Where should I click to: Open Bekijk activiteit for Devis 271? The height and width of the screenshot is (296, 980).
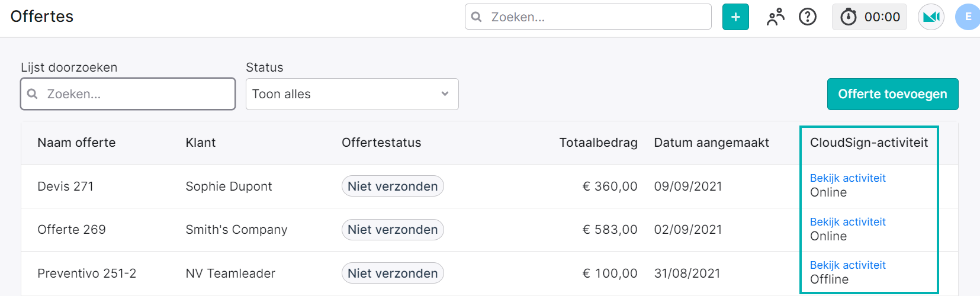point(847,178)
